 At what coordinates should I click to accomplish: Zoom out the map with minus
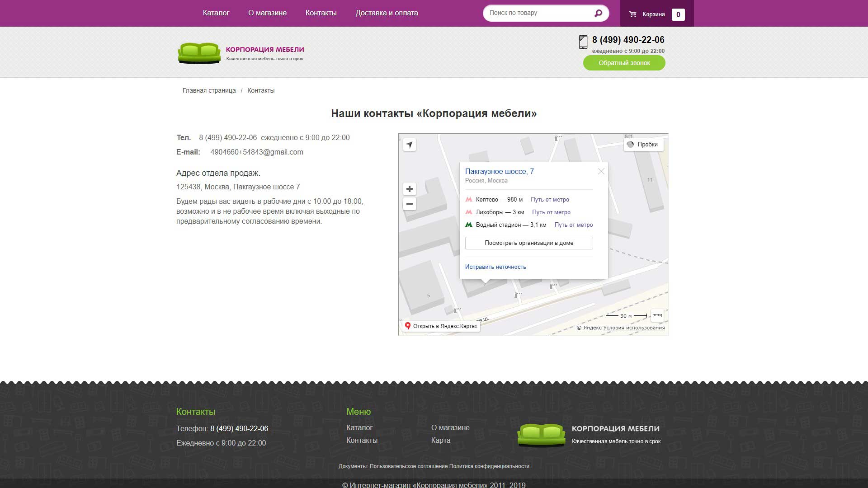pos(409,204)
